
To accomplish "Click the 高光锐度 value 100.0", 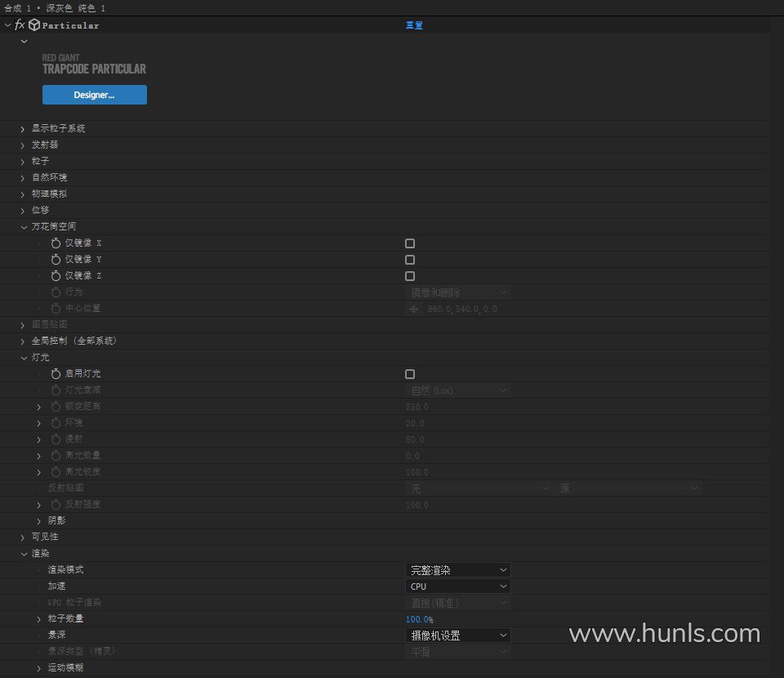I will point(417,472).
